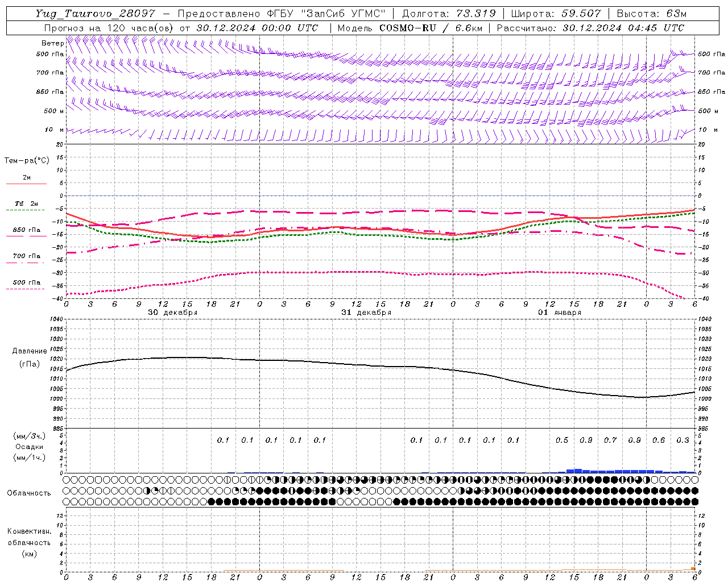Click the Долгота: 73.319 value

coord(449,14)
